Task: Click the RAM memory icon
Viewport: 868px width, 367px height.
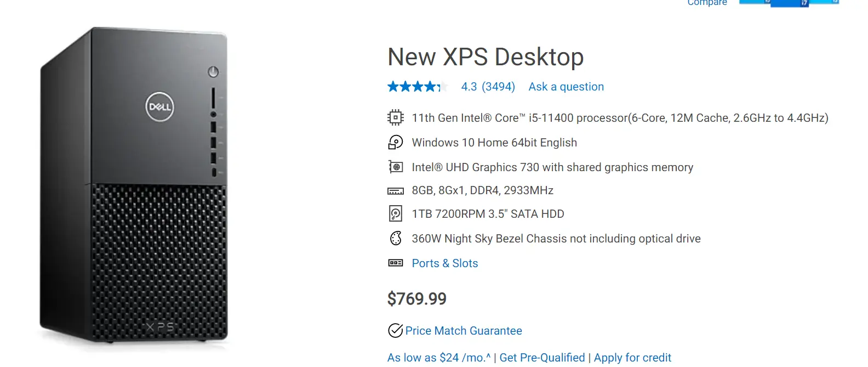Action: [x=396, y=191]
